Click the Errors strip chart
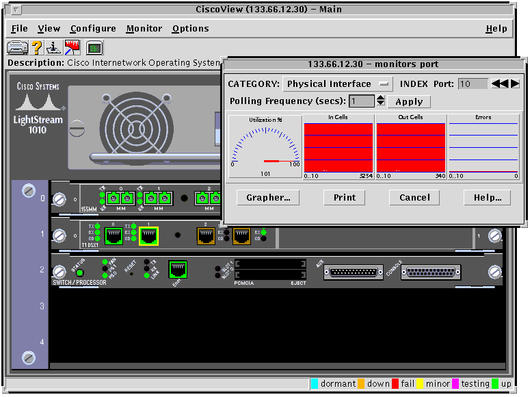 point(483,146)
